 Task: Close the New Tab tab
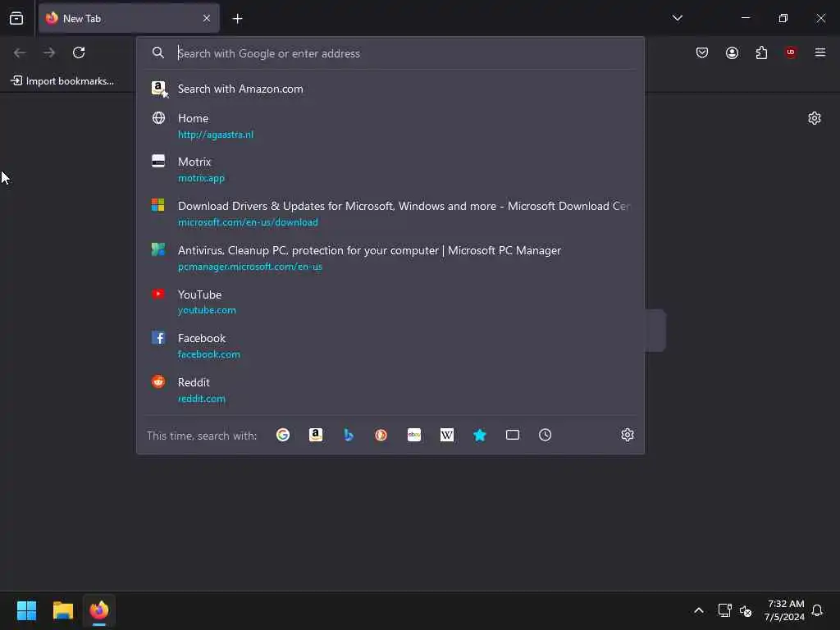click(206, 18)
